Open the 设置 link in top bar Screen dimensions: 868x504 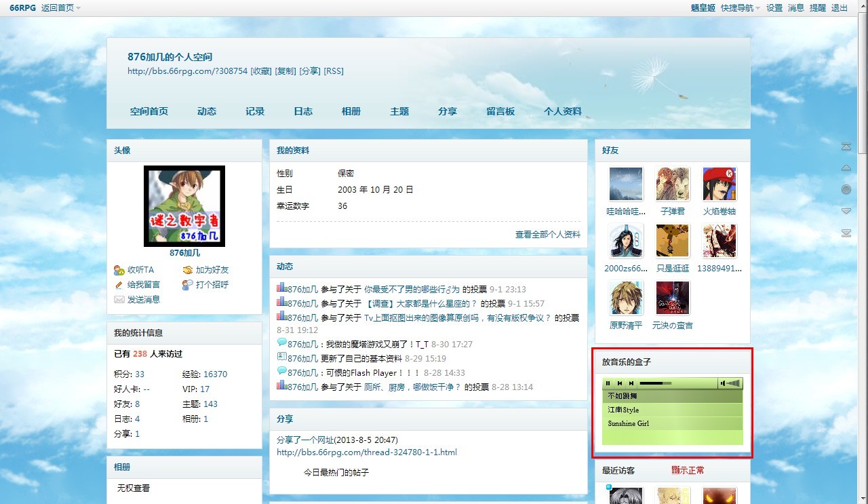coord(774,8)
